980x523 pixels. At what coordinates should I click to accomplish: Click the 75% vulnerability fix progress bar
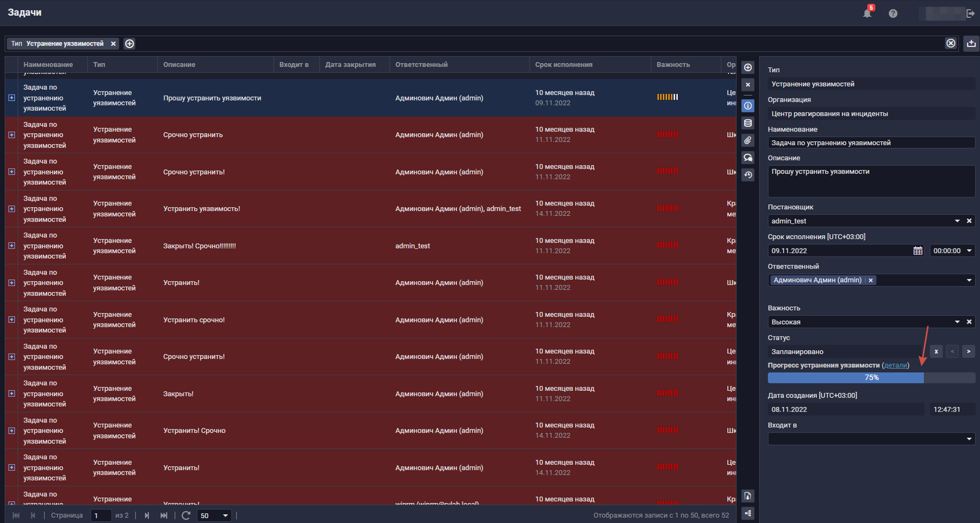click(x=871, y=378)
